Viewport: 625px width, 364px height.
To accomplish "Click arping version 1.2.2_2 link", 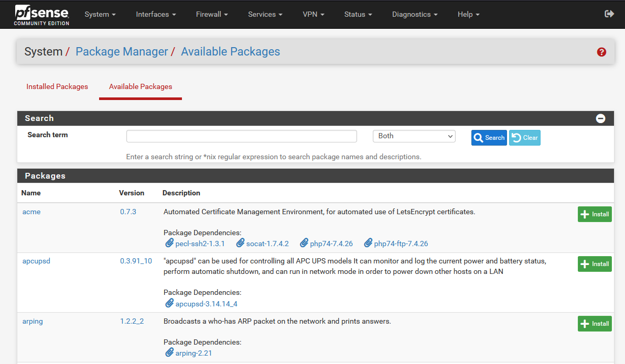I will 132,322.
